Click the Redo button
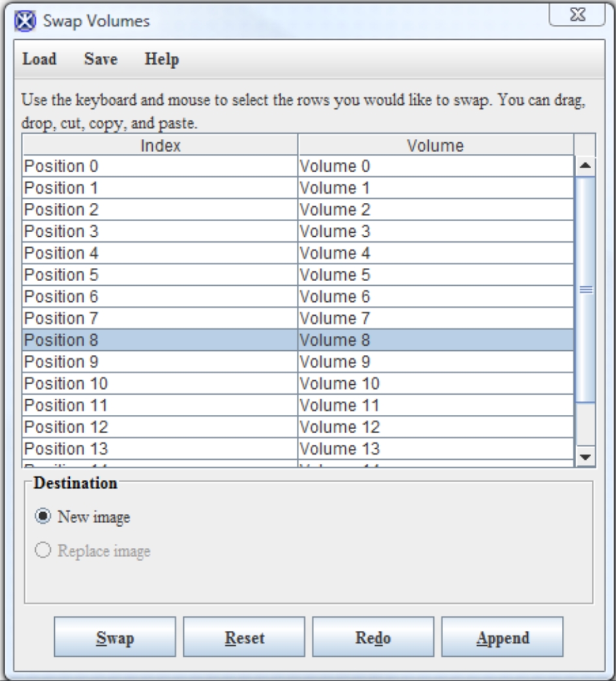The width and height of the screenshot is (616, 681). [372, 638]
